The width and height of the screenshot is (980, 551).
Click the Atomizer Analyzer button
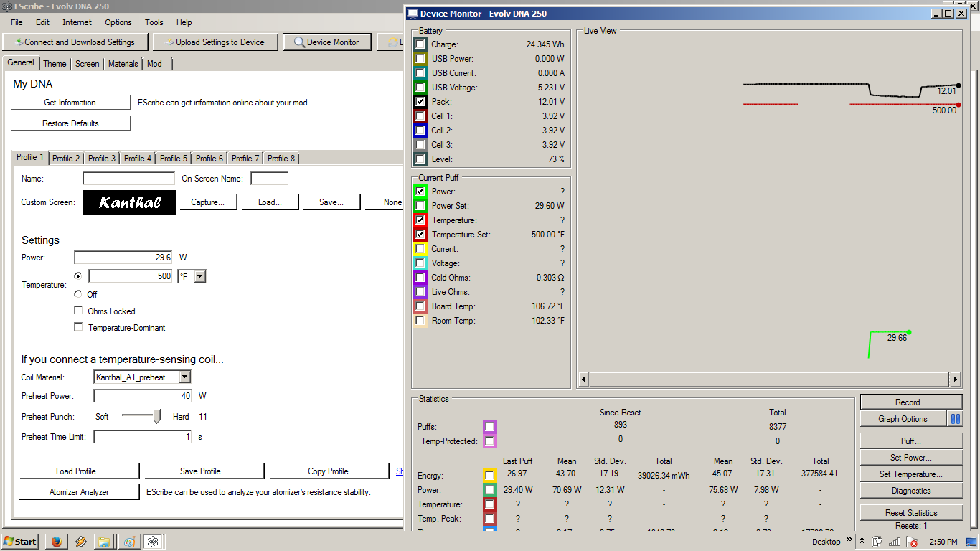(x=79, y=492)
